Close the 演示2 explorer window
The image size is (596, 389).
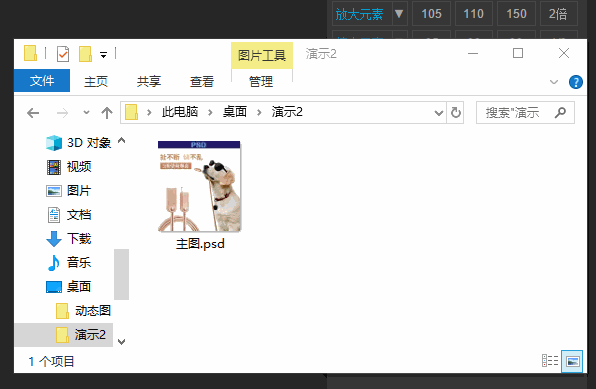564,53
